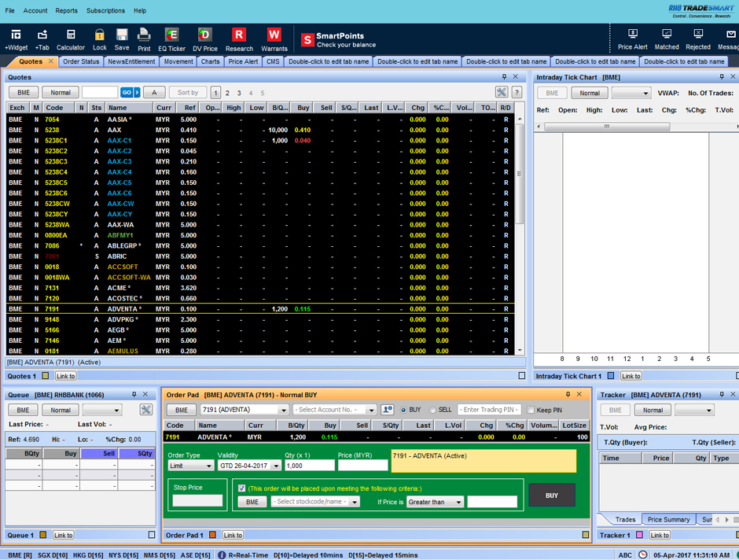The image size is (739, 560).
Task: Toggle the A button in Quotes toolbar
Action: coord(154,92)
